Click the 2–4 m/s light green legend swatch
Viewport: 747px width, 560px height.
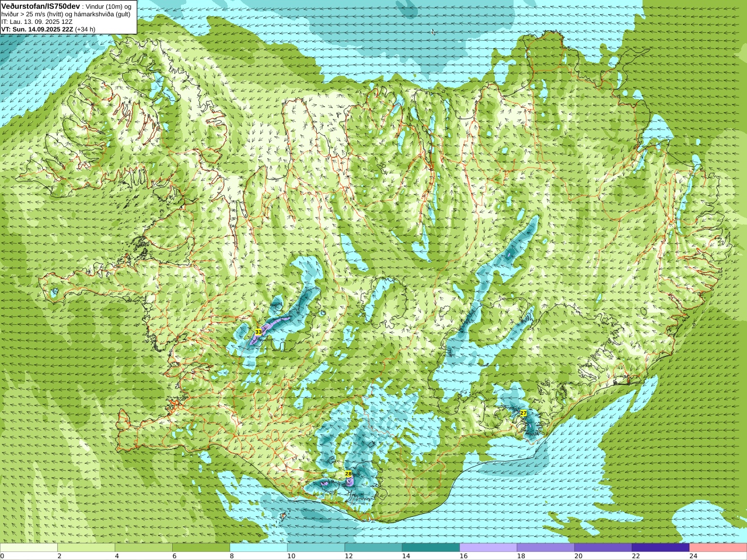(x=86, y=548)
